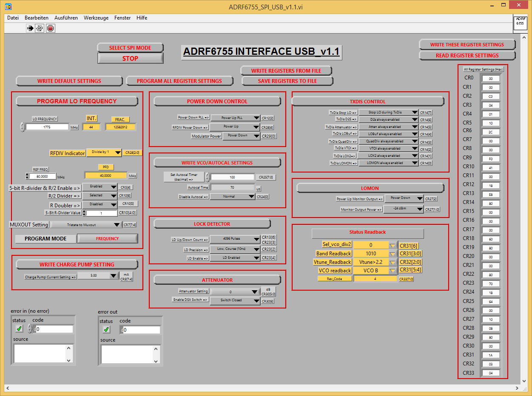Image resolution: width=532 pixels, height=396 pixels.
Task: Click the CR6 register hex field
Action: tap(491, 132)
